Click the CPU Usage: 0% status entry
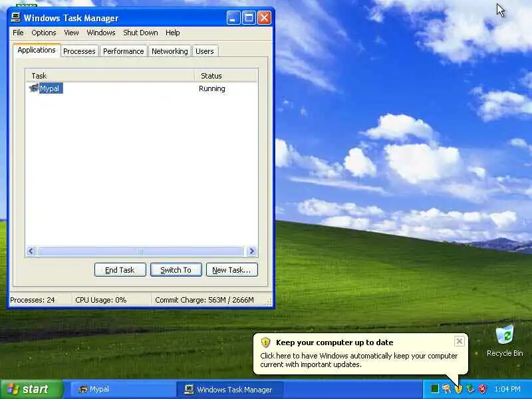The height and width of the screenshot is (399, 532). [x=101, y=300]
